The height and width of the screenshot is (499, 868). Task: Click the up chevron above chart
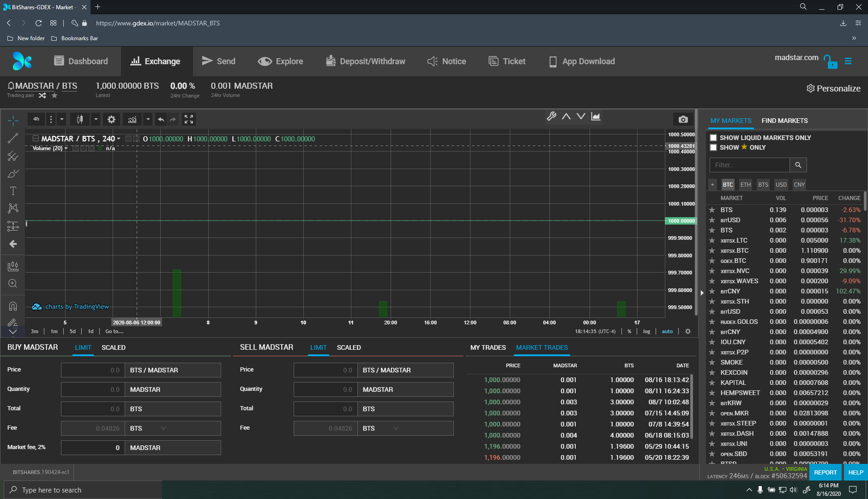(x=567, y=116)
